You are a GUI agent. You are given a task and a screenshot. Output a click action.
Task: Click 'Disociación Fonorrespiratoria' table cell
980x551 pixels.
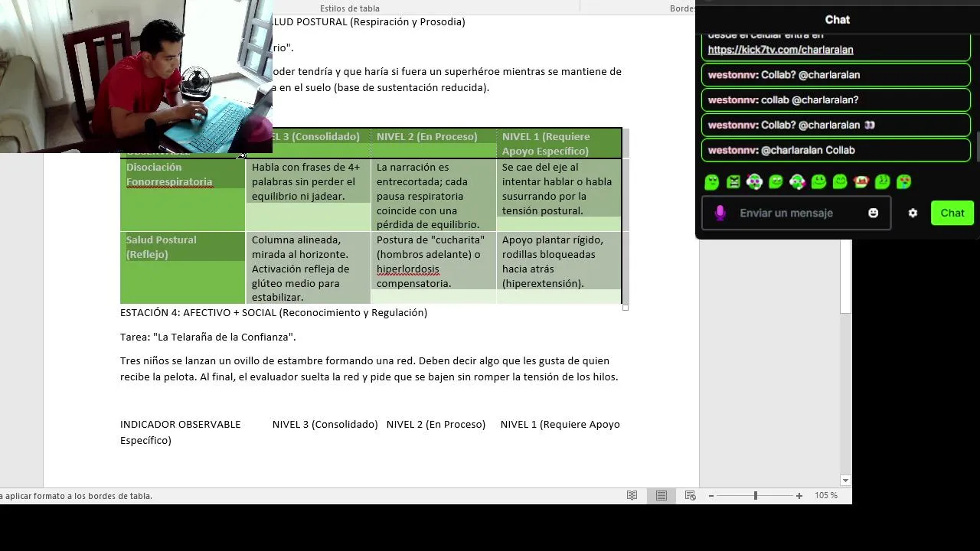pyautogui.click(x=183, y=195)
